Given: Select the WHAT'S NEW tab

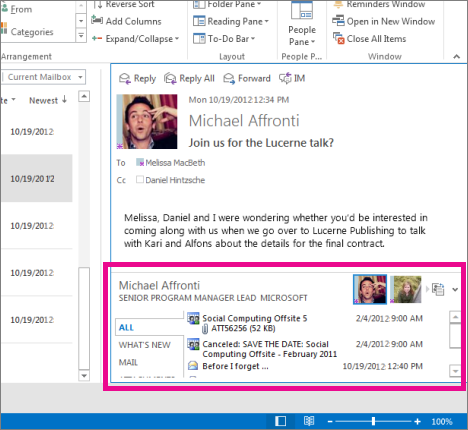Looking at the screenshot, I should coord(145,345).
